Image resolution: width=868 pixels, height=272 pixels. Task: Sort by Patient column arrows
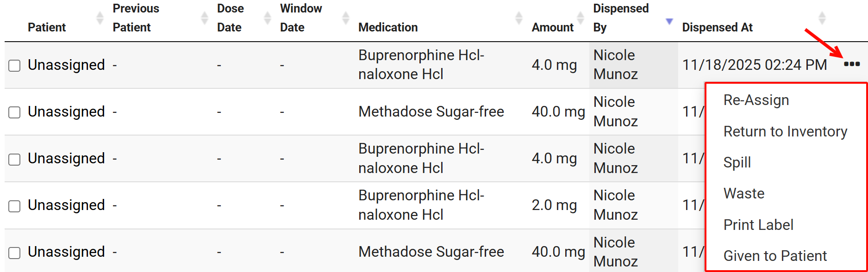[x=100, y=18]
